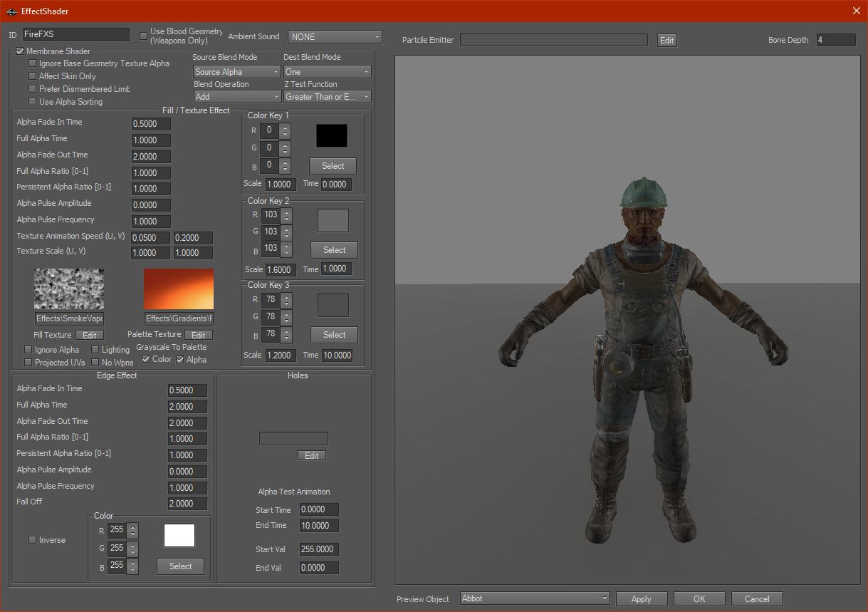Click the Bone Depth input field
The width and height of the screenshot is (868, 612).
point(836,40)
